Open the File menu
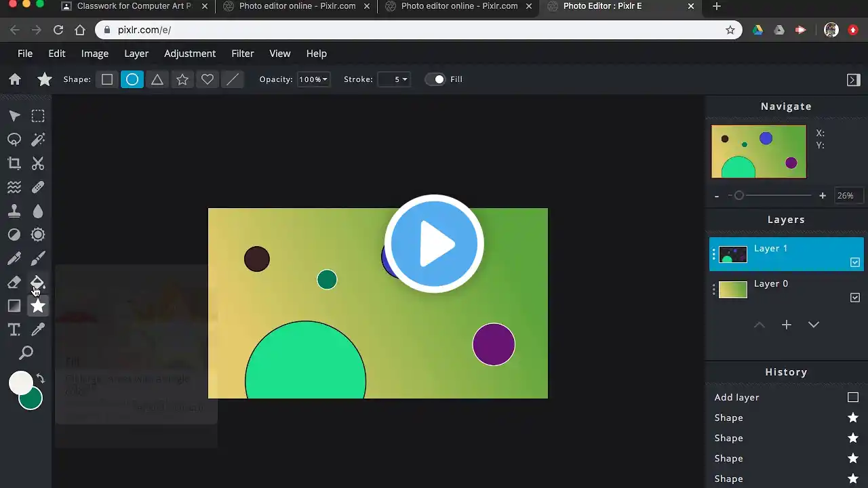Viewport: 868px width, 488px height. point(25,54)
